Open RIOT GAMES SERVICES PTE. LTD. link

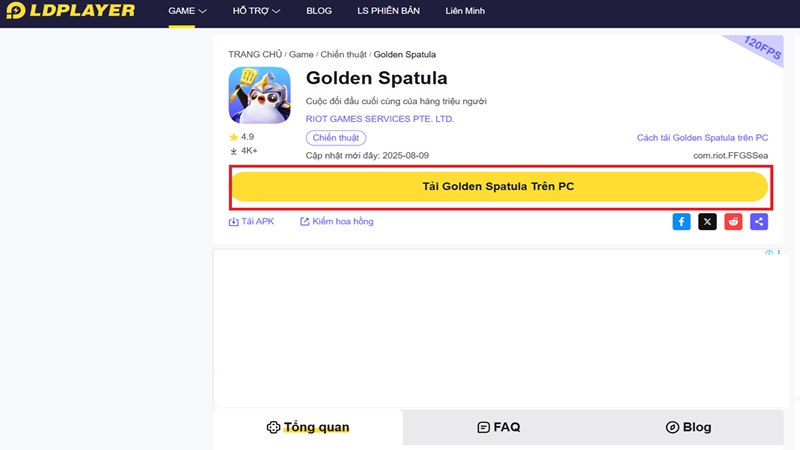click(x=380, y=119)
